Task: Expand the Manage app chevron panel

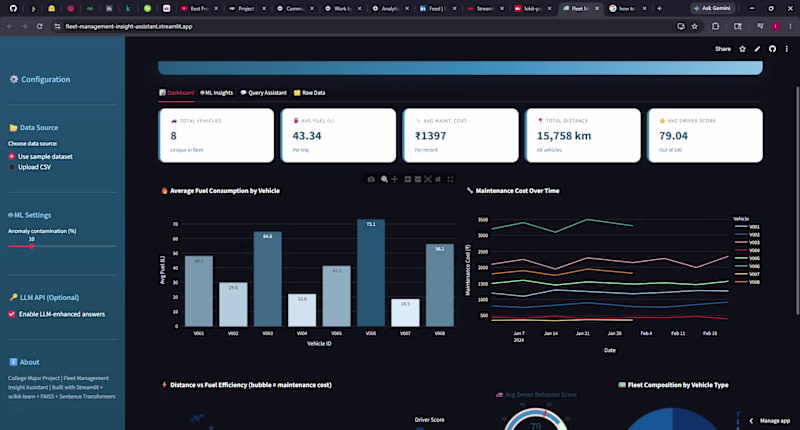Action: 751,421
